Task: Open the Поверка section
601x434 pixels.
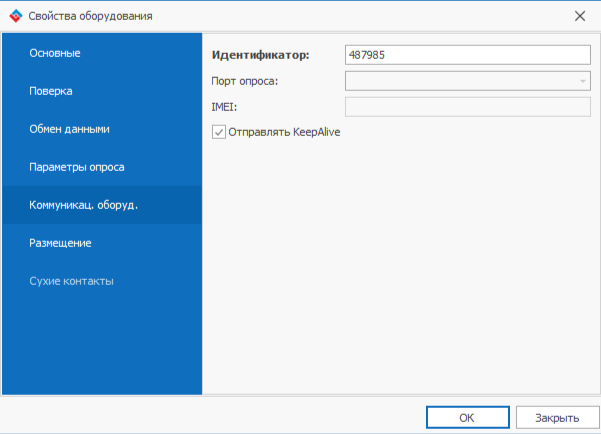Action: tap(50, 91)
